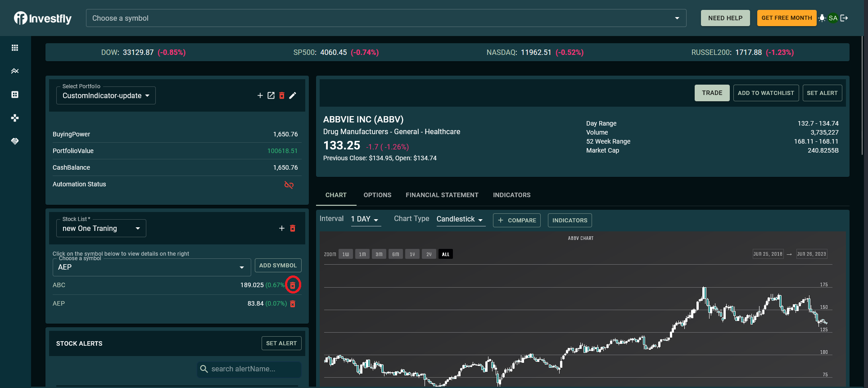
Task: Click SET ALERT in Stock Alerts panel
Action: (281, 343)
